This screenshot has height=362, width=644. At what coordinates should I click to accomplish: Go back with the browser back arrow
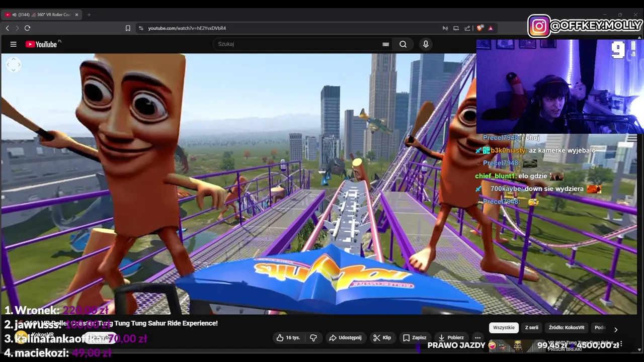click(x=7, y=28)
